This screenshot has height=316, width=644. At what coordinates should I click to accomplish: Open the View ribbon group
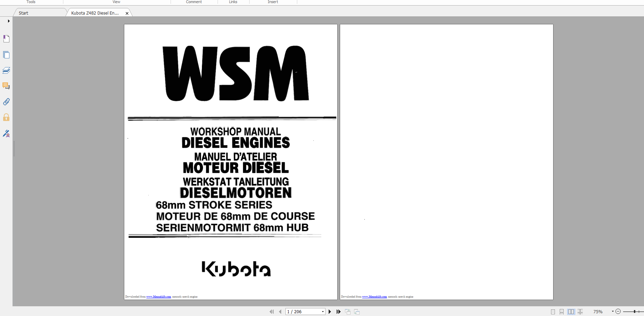[116, 2]
